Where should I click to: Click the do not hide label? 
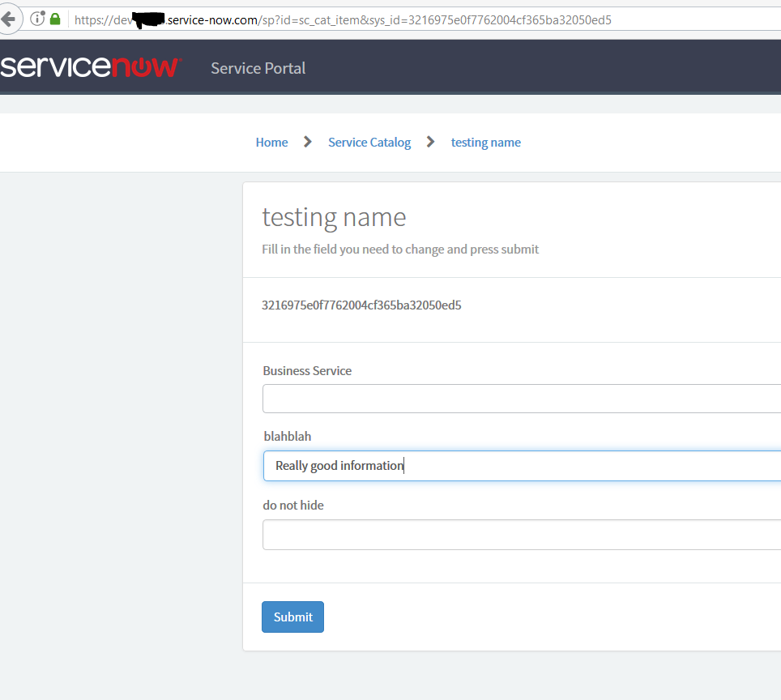click(x=293, y=506)
